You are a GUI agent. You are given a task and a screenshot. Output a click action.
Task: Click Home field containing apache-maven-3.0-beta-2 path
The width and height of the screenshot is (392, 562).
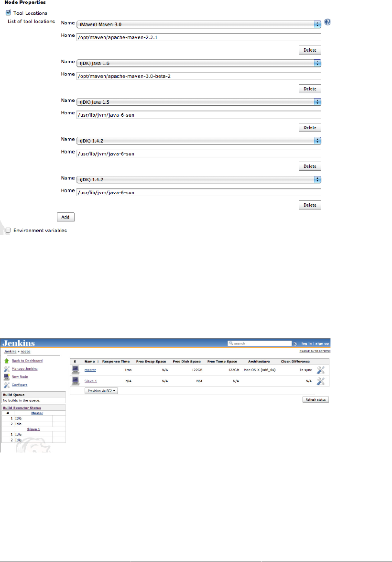pyautogui.click(x=199, y=76)
